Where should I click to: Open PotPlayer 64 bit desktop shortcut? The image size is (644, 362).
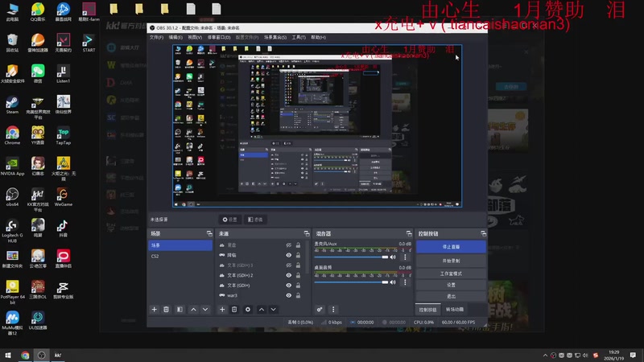click(12, 292)
